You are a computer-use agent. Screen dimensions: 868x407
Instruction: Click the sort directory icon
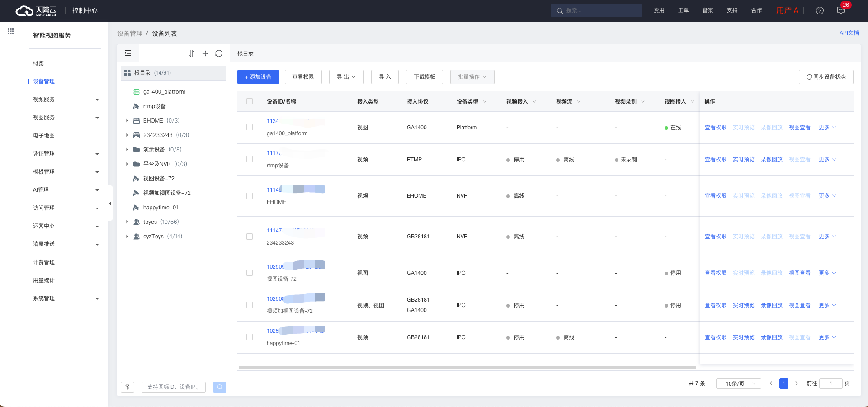192,53
